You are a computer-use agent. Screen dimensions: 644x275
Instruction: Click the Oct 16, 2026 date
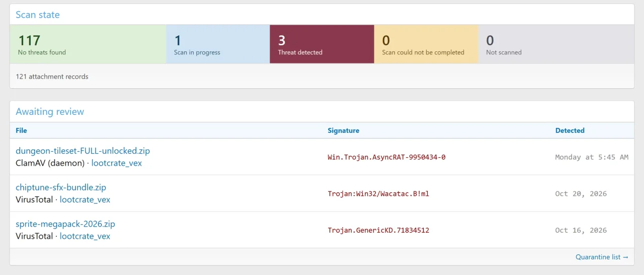point(581,230)
